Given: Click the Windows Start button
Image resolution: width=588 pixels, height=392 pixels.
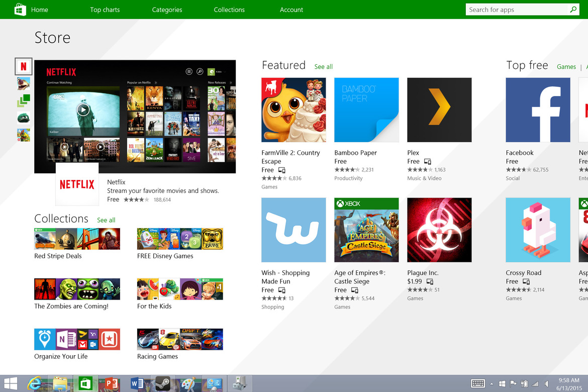Looking at the screenshot, I should tap(11, 383).
